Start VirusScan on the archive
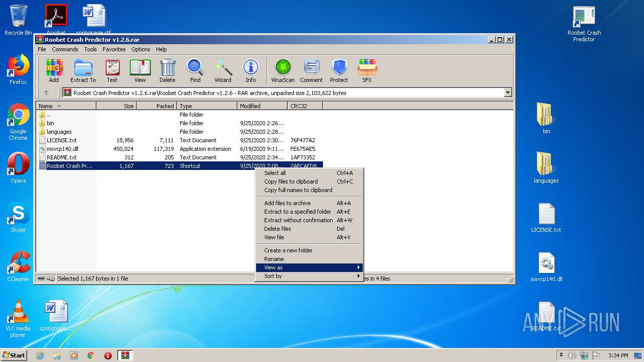This screenshot has height=362, width=644. (x=283, y=70)
